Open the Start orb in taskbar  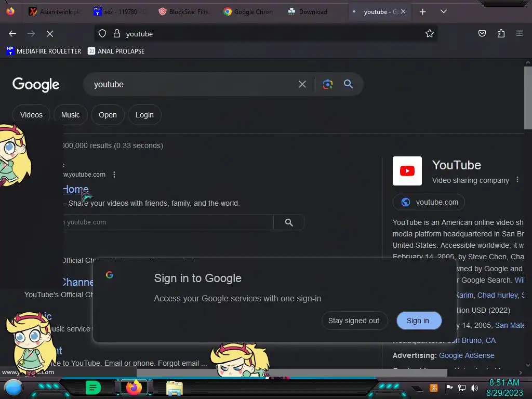point(14,388)
